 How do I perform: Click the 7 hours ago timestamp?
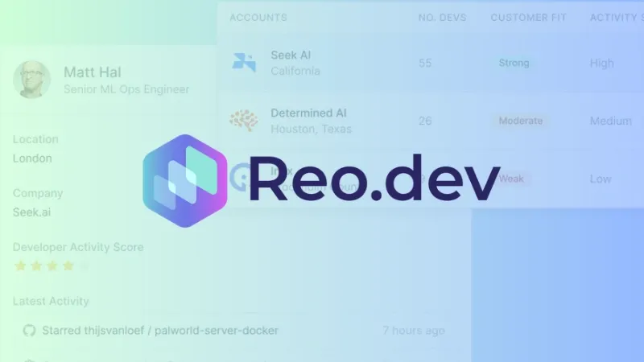point(414,331)
